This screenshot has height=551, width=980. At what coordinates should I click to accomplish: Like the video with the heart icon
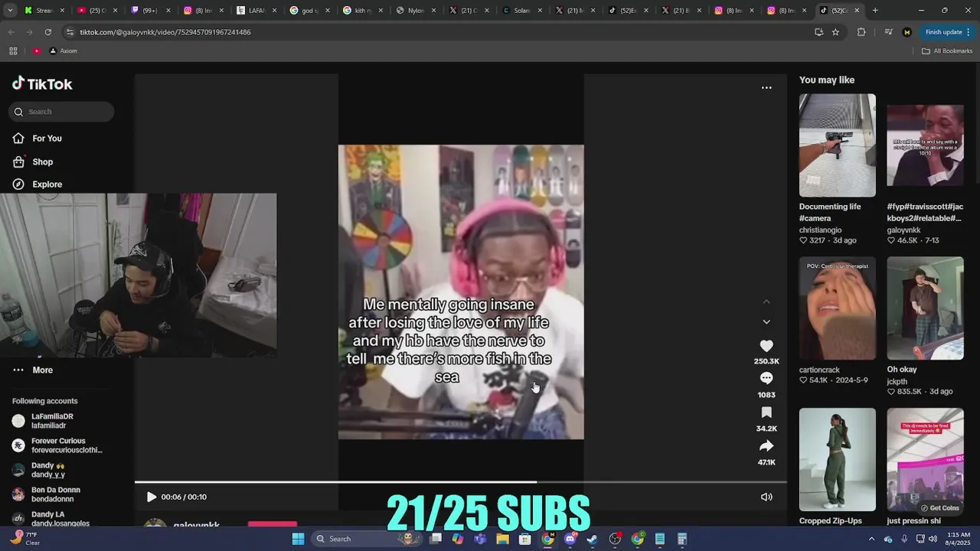click(766, 346)
